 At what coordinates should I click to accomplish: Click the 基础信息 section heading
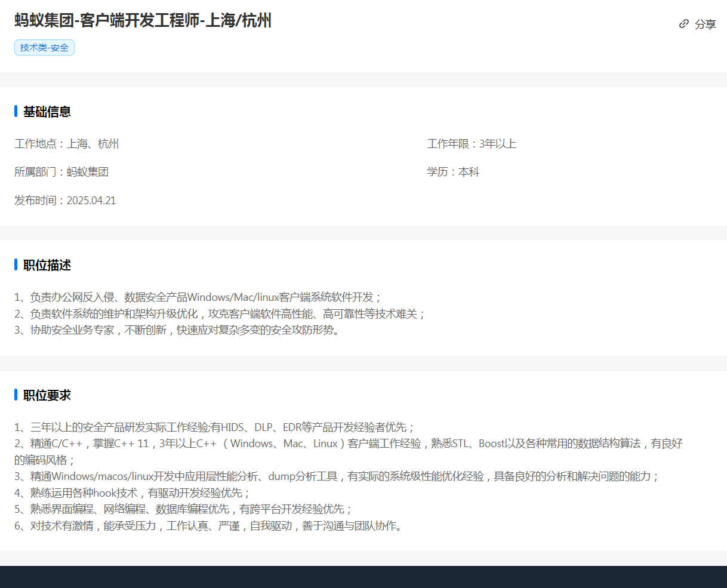(x=47, y=112)
